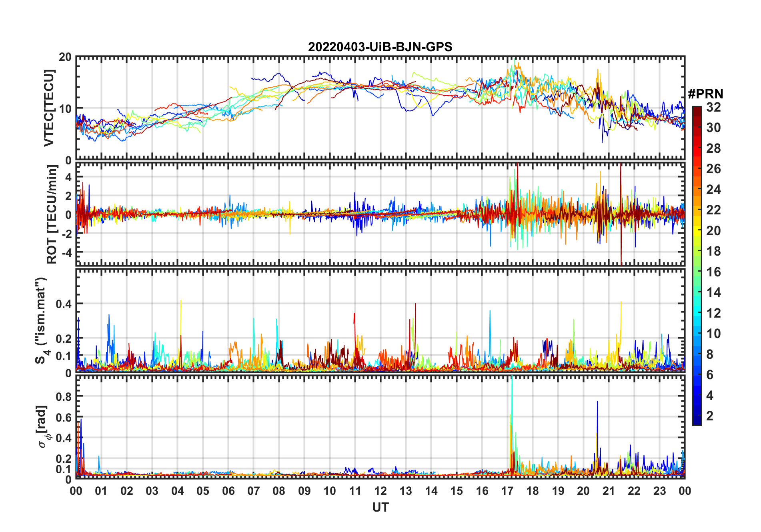Click the sigma phi y-axis tick 0.6
761x532 pixels.
pos(64,417)
